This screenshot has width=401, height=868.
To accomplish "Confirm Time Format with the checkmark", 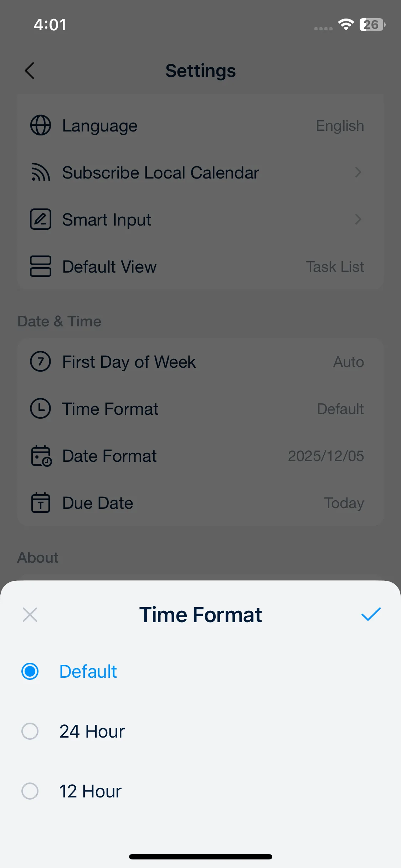I will pyautogui.click(x=371, y=614).
